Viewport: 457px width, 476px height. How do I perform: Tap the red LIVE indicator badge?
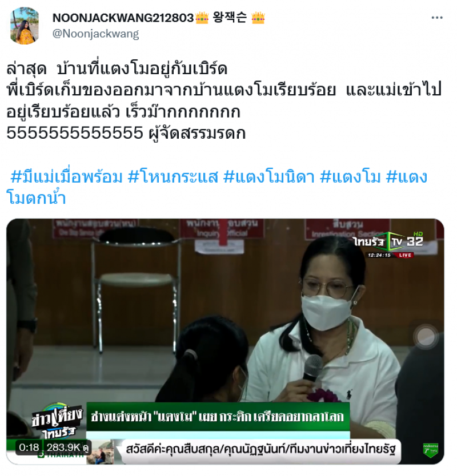(405, 255)
